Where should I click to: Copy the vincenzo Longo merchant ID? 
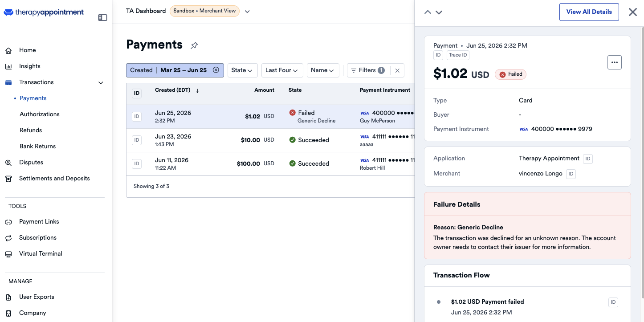(571, 174)
